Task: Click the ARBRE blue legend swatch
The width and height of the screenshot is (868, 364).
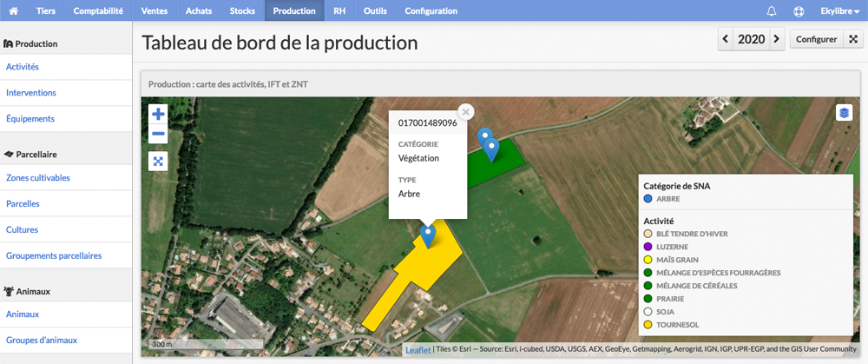Action: coord(648,199)
